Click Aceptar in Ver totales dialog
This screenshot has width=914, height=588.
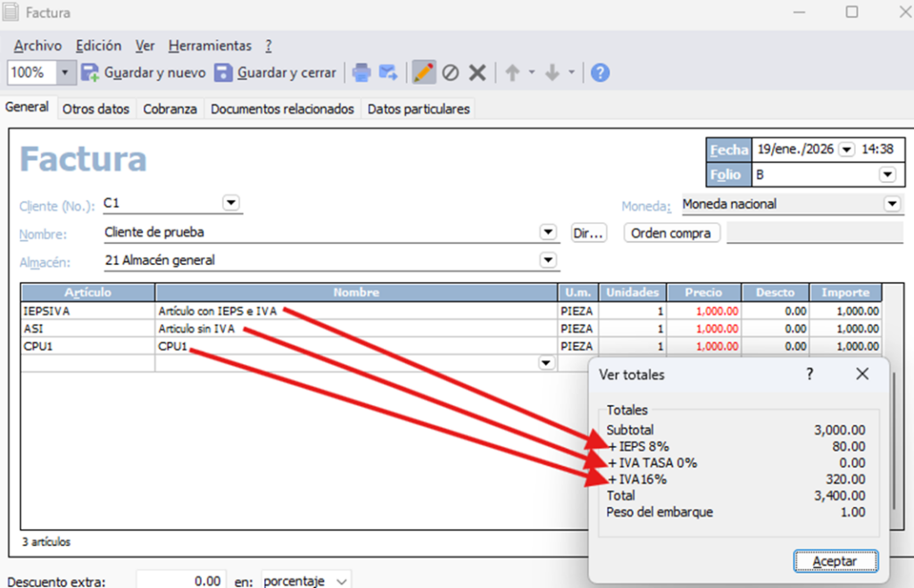pos(835,561)
